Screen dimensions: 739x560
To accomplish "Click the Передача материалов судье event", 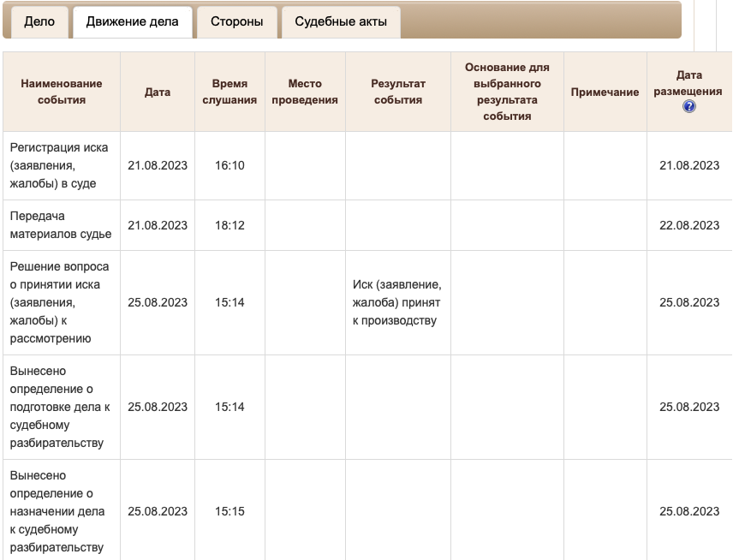I will pyautogui.click(x=56, y=225).
